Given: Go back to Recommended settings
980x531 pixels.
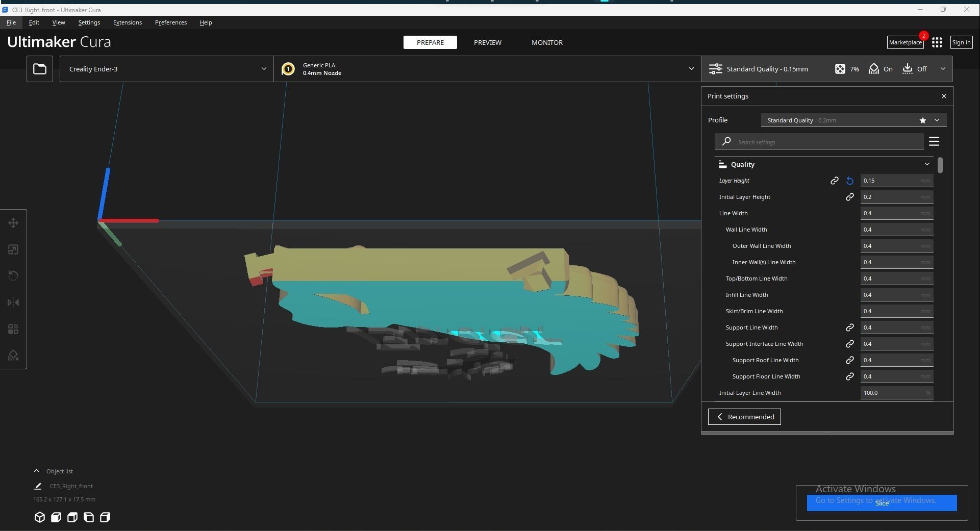Looking at the screenshot, I should coord(744,417).
